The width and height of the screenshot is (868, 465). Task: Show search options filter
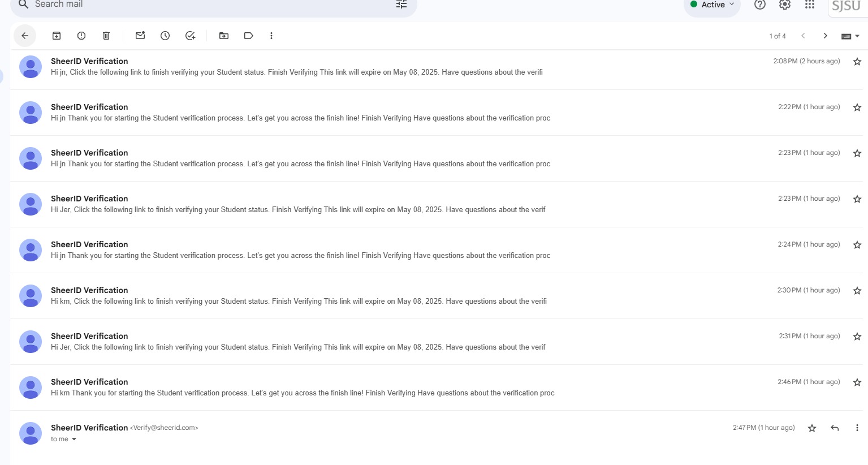401,5
